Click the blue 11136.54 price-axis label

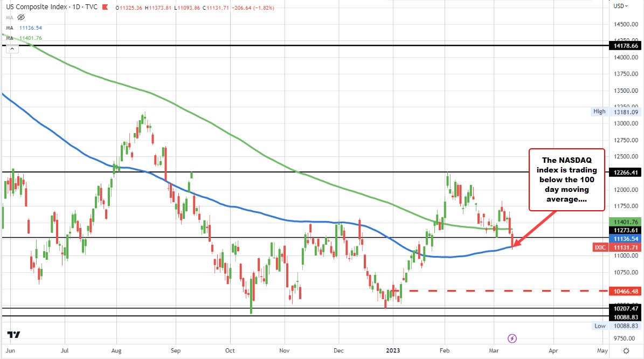[x=626, y=239]
